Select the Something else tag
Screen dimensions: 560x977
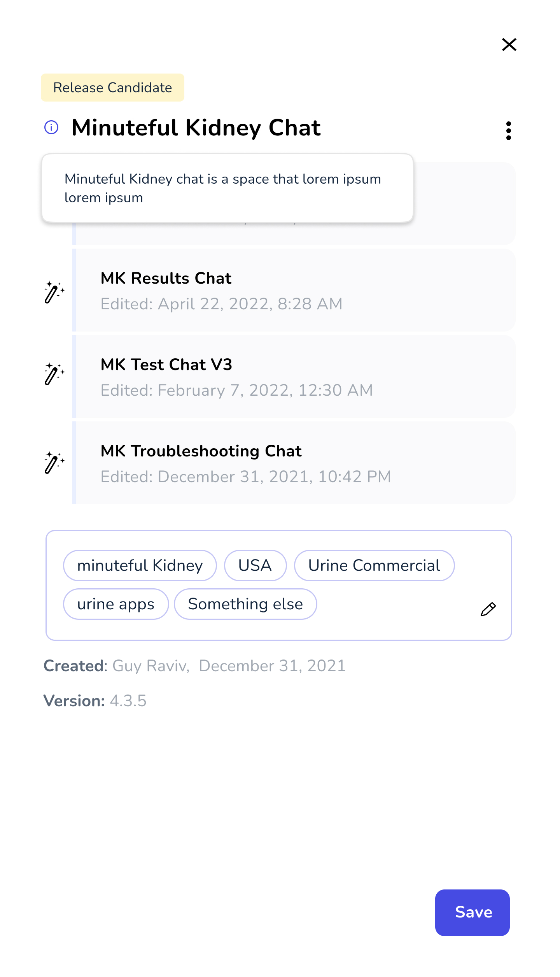[x=245, y=604]
